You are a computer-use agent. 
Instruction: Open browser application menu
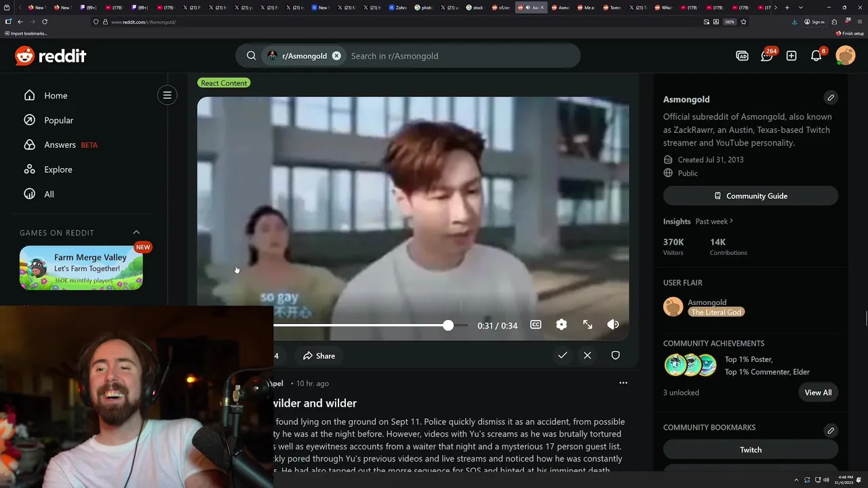(859, 22)
